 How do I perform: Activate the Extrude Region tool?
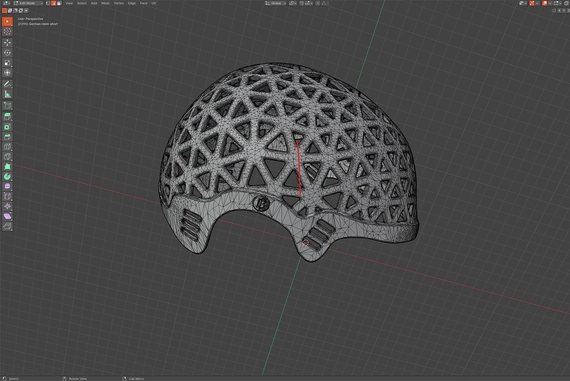(x=7, y=116)
